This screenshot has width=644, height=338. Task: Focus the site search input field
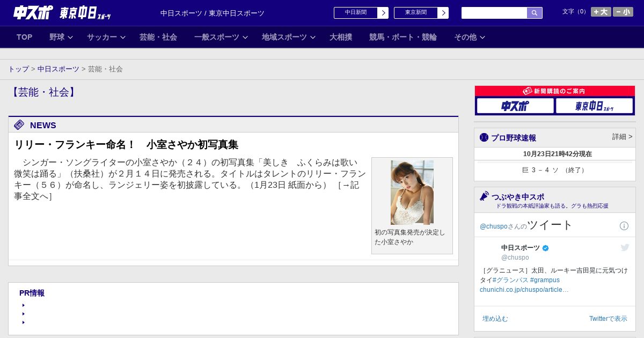[494, 13]
